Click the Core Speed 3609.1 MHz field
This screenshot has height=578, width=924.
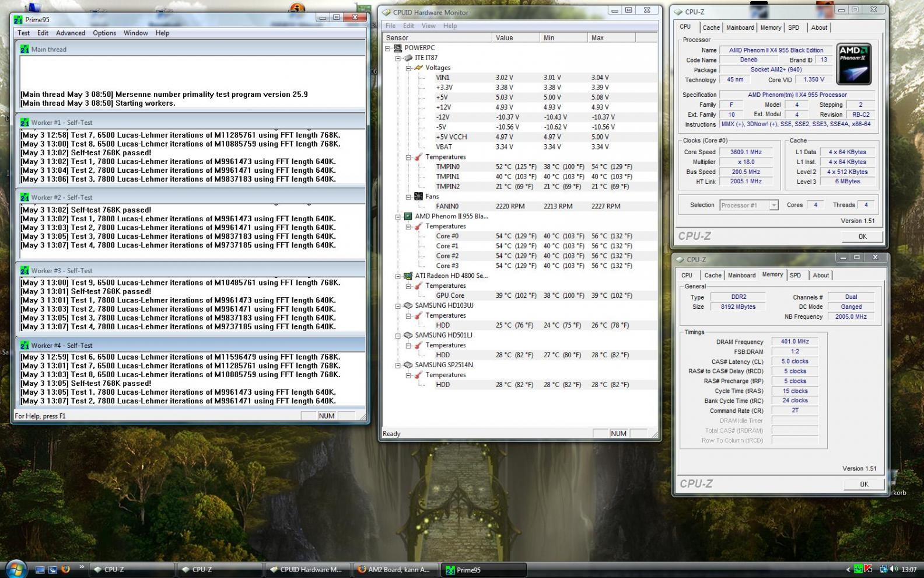(746, 152)
